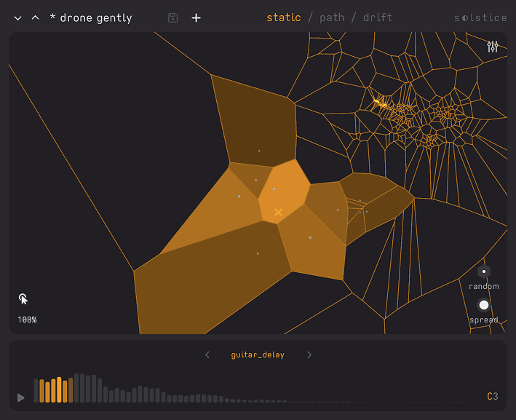
Task: Go to next preset with down chevron
Action: pyautogui.click(x=18, y=18)
